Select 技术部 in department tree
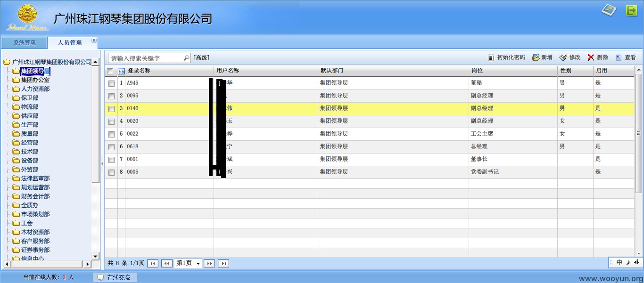 click(30, 152)
